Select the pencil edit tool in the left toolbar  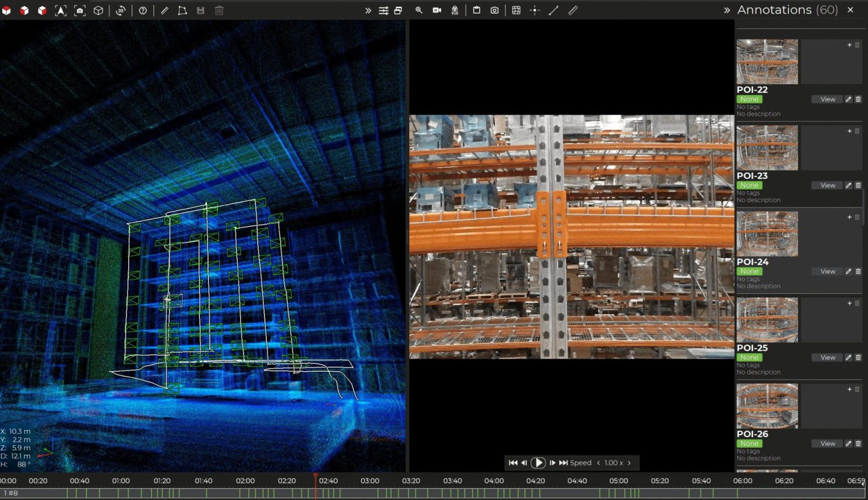(x=165, y=10)
